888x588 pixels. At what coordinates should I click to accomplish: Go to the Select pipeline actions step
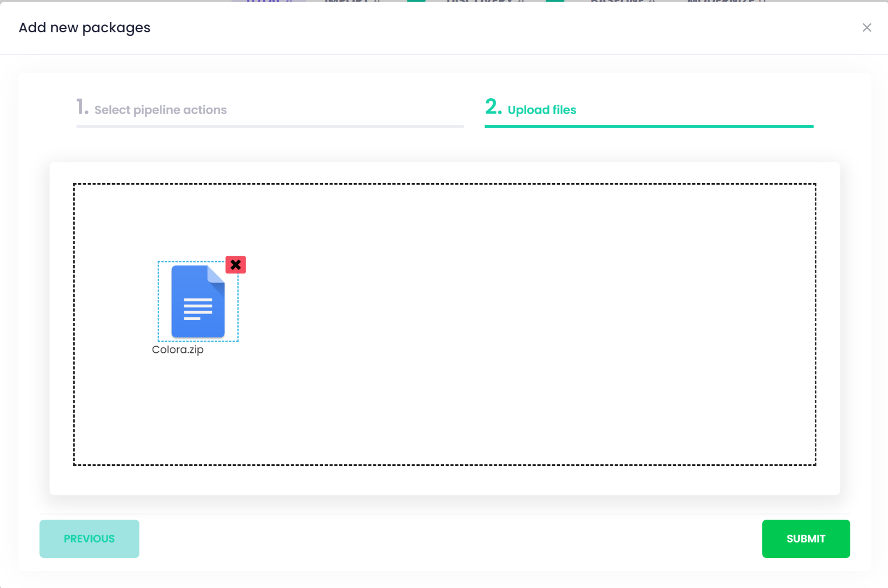click(x=160, y=110)
